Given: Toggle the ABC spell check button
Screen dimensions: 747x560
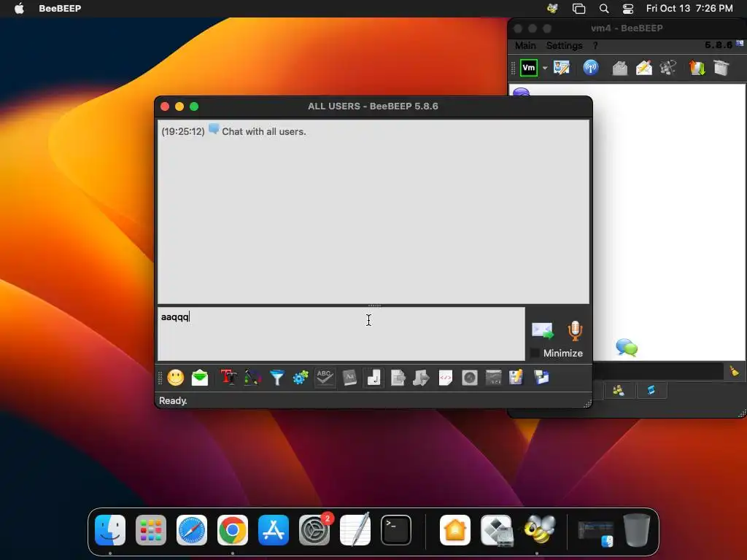Looking at the screenshot, I should pos(325,378).
